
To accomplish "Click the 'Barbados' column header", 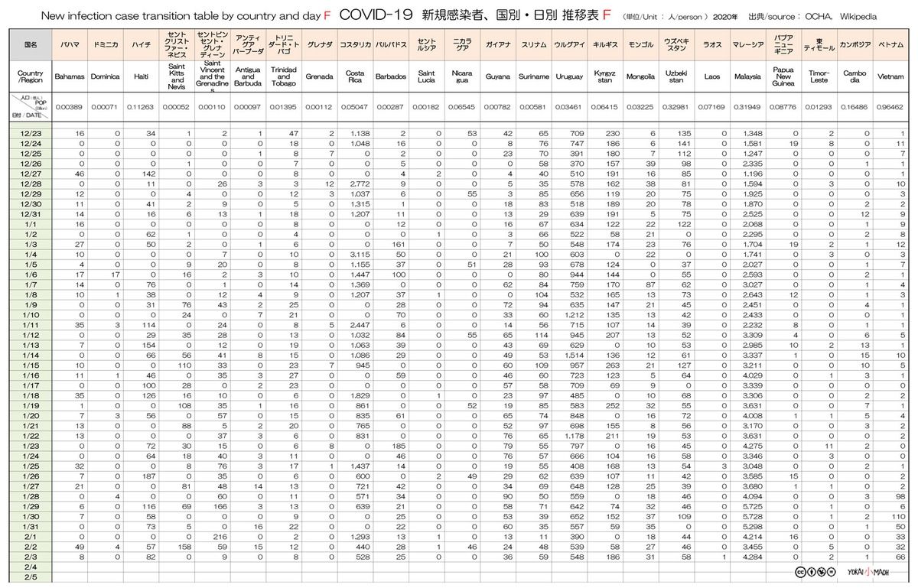I will click(x=390, y=76).
